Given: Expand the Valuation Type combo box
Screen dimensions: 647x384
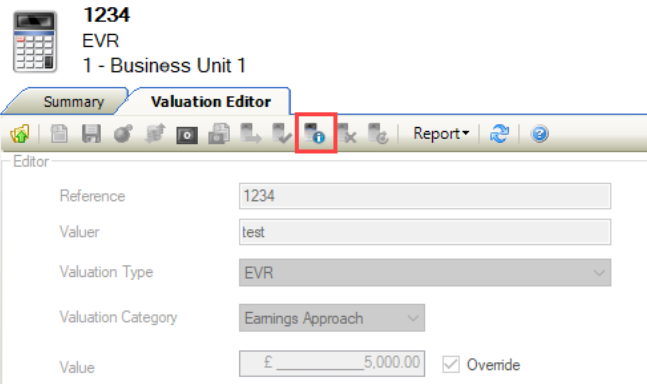Looking at the screenshot, I should tap(425, 272).
